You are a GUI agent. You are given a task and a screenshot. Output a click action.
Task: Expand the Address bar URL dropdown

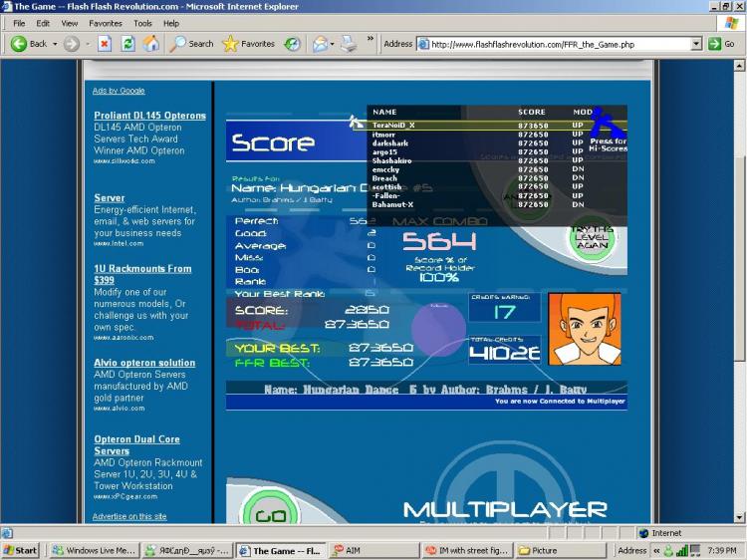696,44
